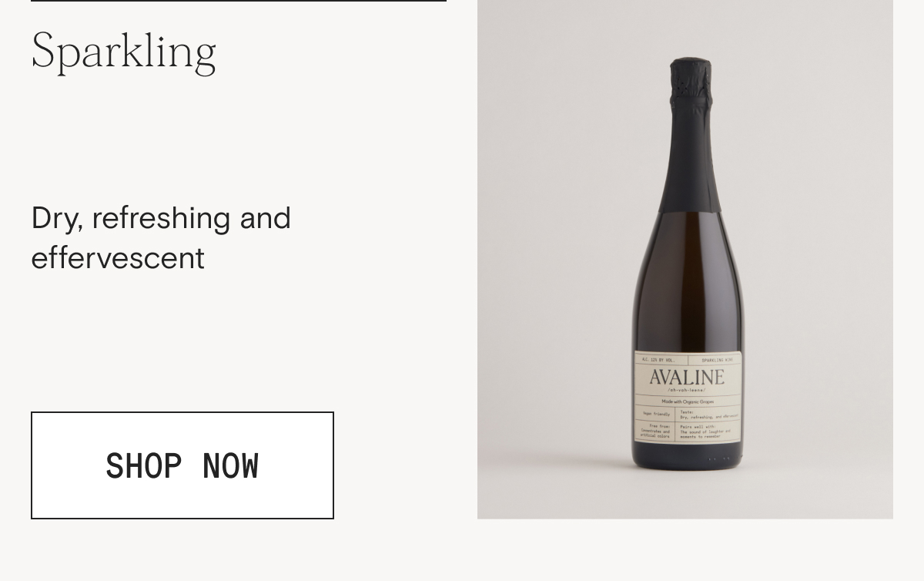The width and height of the screenshot is (924, 581).
Task: Click the amber glass shoulder of the bottle
Action: pos(689,247)
